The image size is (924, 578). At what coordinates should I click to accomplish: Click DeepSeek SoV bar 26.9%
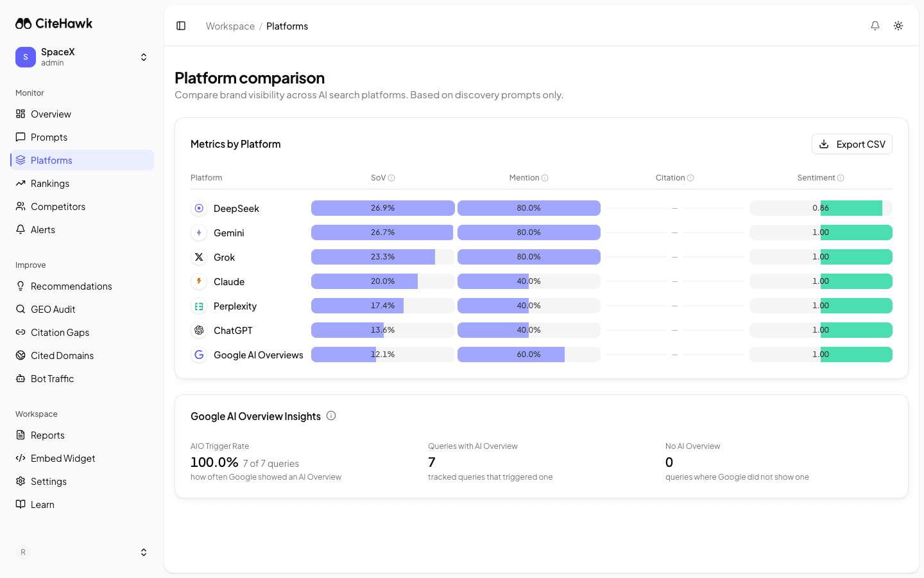(x=383, y=208)
